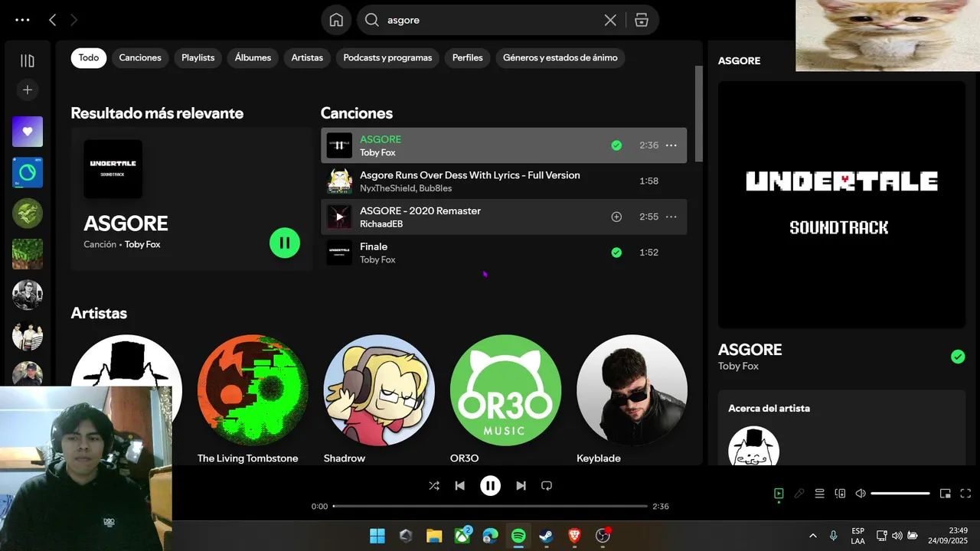This screenshot has width=980, height=551.
Task: Open Toby Fox under now playing title
Action: 738,367
